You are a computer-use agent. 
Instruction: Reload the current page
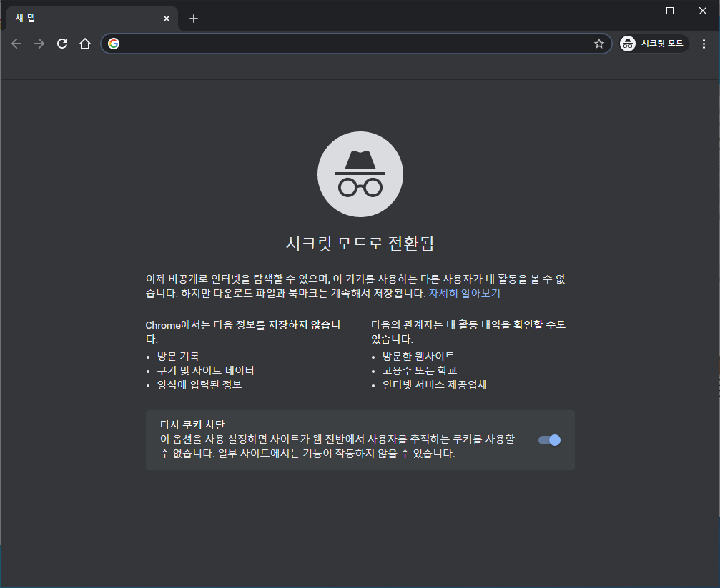coord(62,44)
